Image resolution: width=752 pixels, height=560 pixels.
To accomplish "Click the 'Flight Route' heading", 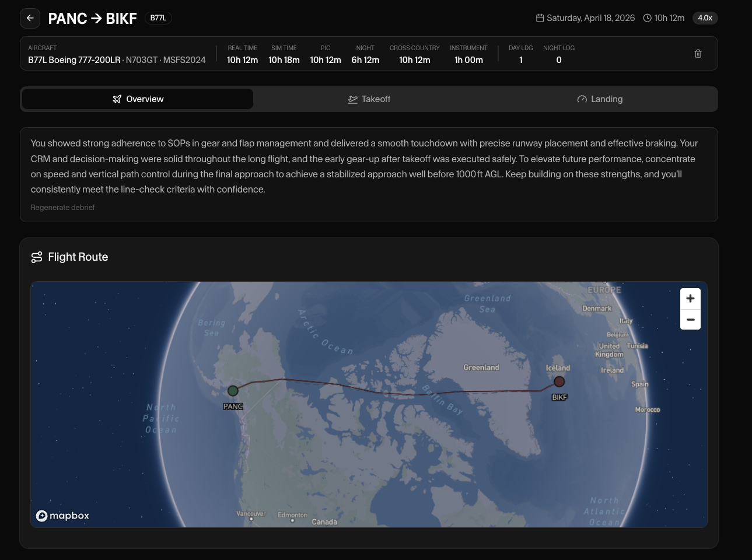I will coord(78,257).
